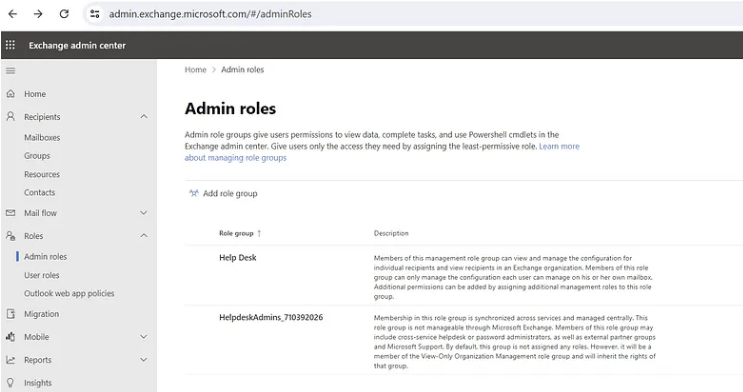Viewport: 743px width, 392px height.
Task: Click the browser back arrow
Action: pos(13,14)
